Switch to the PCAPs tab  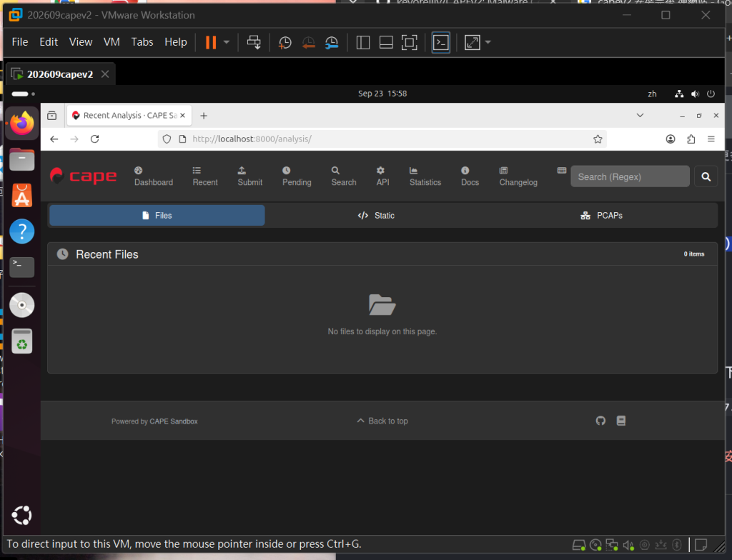[601, 216]
